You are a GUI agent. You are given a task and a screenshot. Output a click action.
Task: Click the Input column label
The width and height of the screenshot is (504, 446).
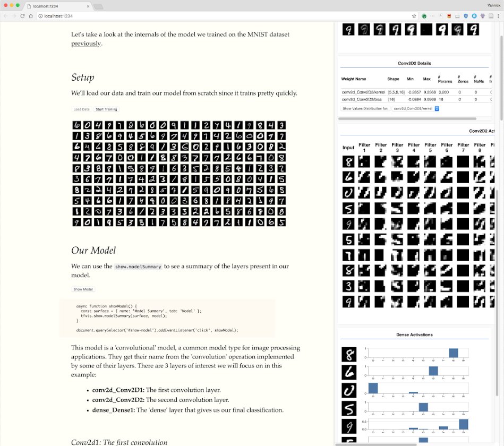click(348, 148)
